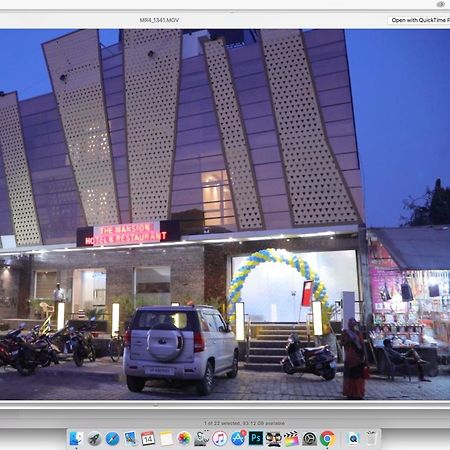Click the video preview of the hotel

click(x=225, y=214)
